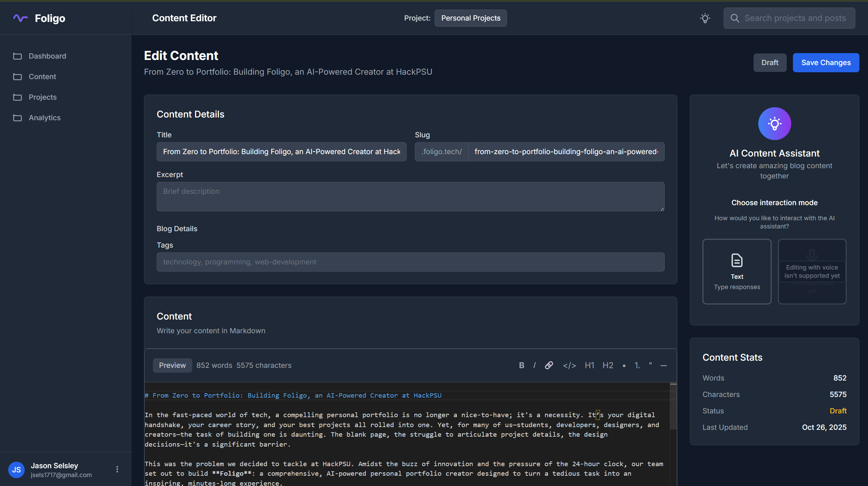The image size is (868, 486).
Task: Go to Projects in the sidebar
Action: (43, 97)
